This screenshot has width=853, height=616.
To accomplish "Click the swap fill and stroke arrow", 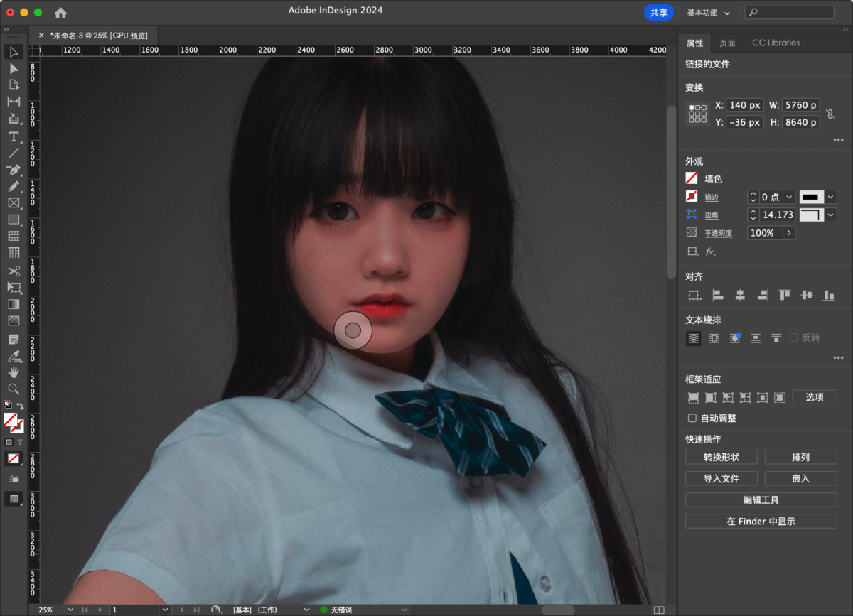I will point(21,406).
